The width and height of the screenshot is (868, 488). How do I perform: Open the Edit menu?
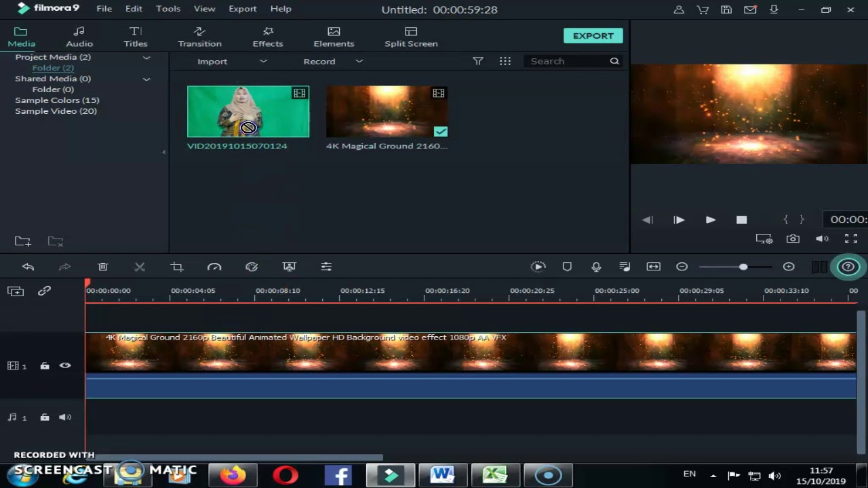134,9
